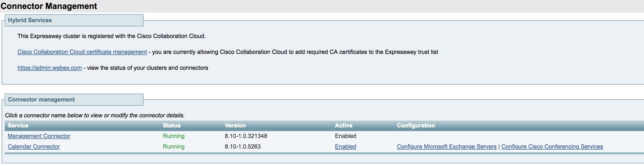The height and width of the screenshot is (166, 644).
Task: Open the Management Connector details
Action: (39, 136)
